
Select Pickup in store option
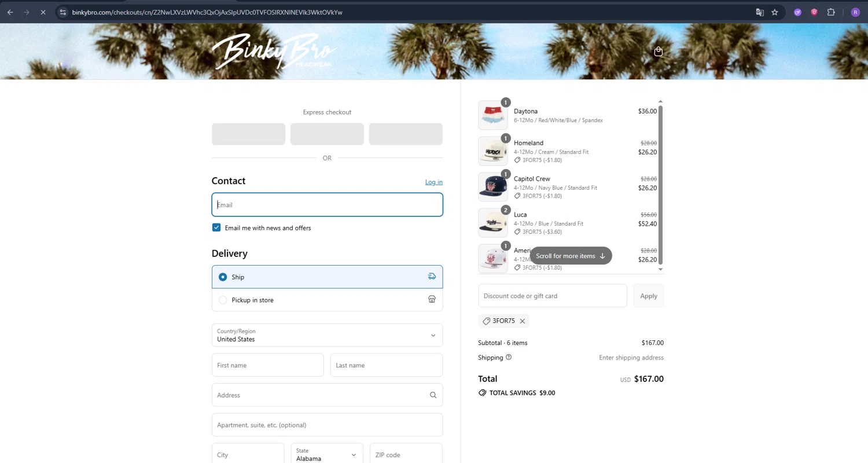tap(327, 300)
